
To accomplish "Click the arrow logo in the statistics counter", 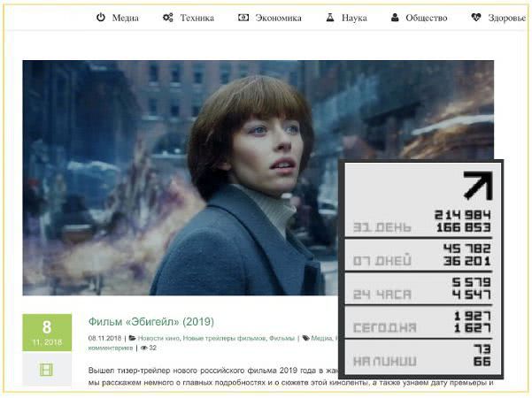I will (x=477, y=186).
